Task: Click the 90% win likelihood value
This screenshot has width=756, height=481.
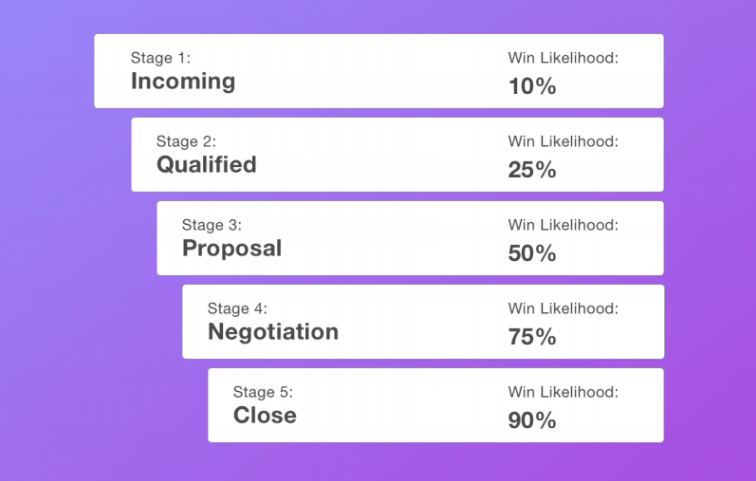Action: click(532, 420)
